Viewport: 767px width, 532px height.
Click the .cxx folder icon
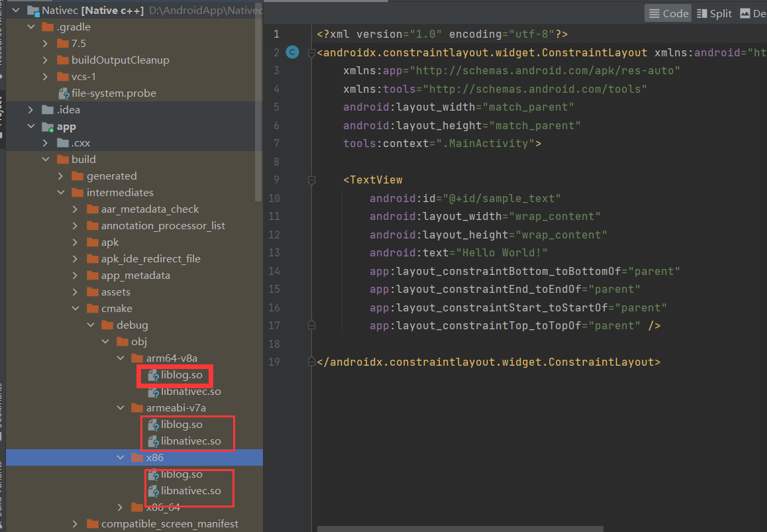point(63,143)
